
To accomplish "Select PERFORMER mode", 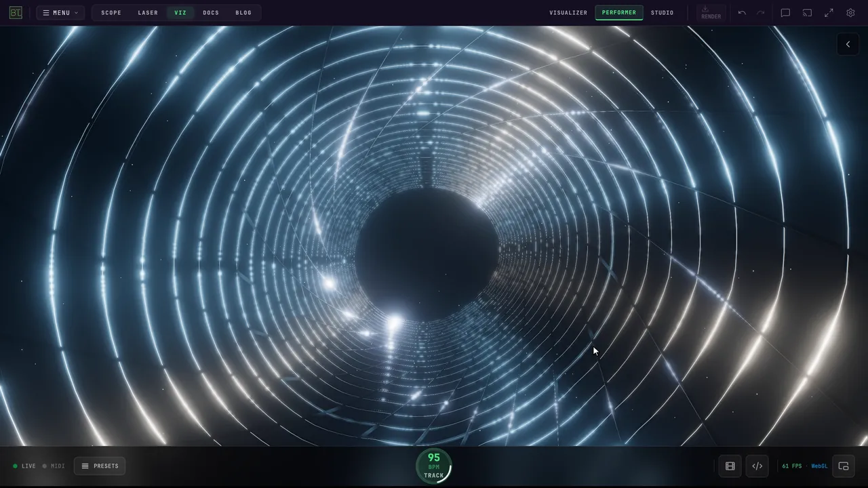I will click(x=619, y=13).
